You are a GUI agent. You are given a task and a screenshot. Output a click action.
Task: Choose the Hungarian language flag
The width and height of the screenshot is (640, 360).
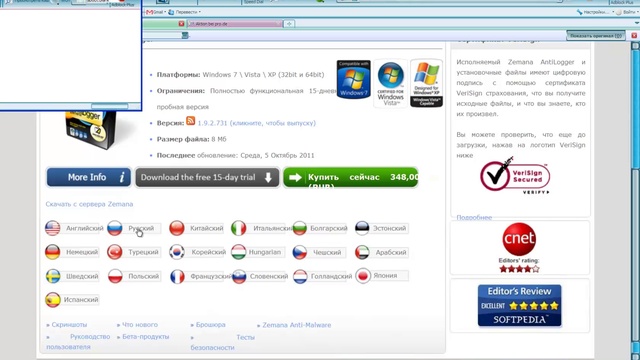point(238,252)
